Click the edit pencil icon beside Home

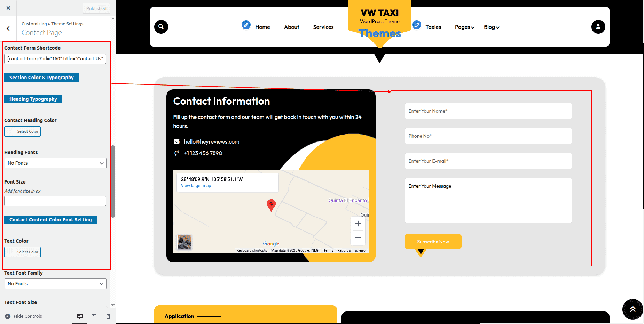[246, 25]
